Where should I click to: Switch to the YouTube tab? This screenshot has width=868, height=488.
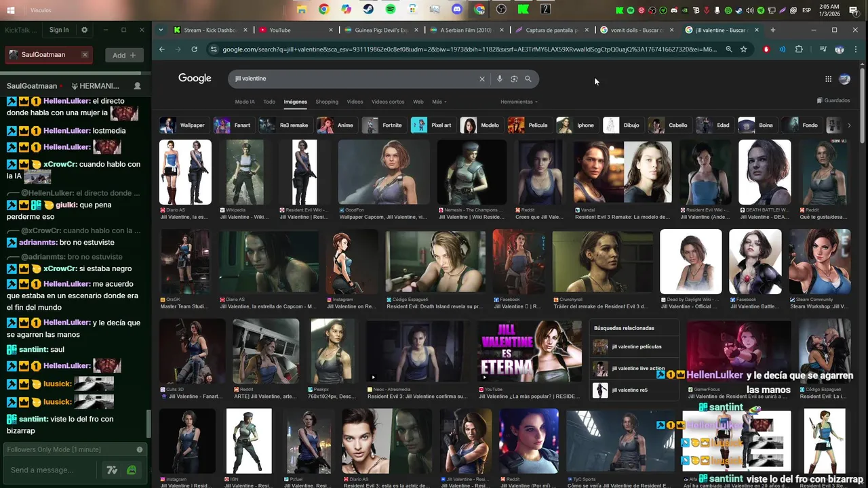[x=295, y=30]
